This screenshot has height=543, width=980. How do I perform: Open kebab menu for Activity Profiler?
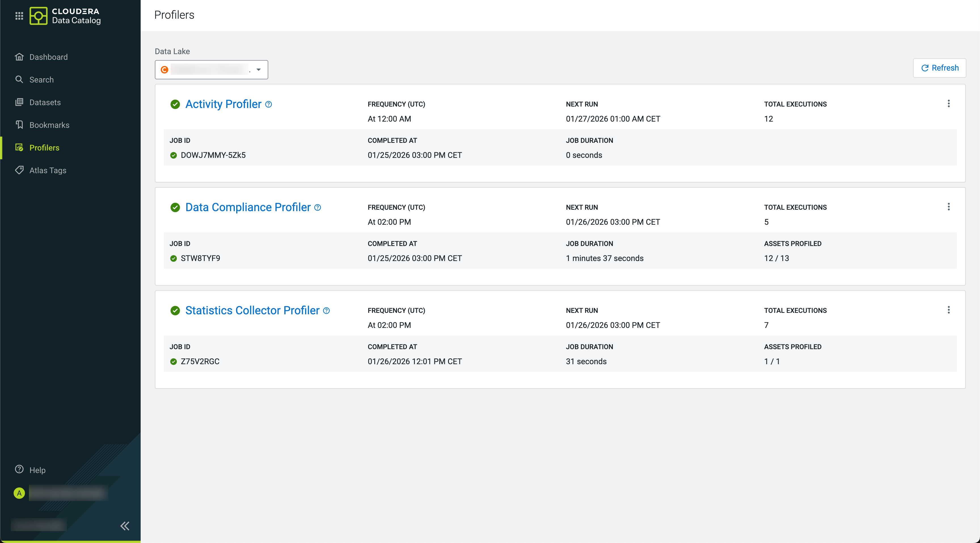[x=949, y=103]
